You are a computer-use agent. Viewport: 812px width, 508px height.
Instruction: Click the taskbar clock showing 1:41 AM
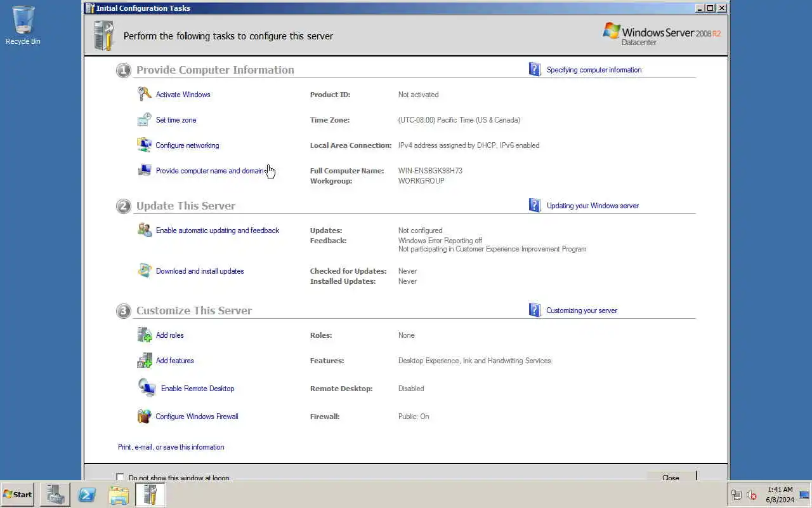pos(780,495)
